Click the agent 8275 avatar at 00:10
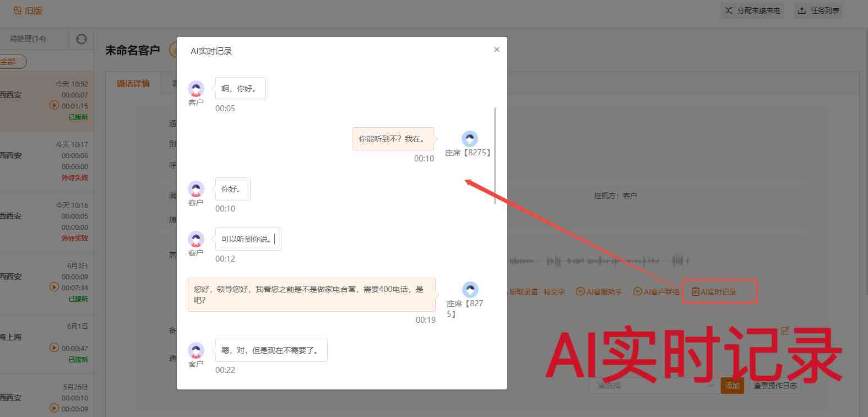Screen dimensions: 868x417 pyautogui.click(x=469, y=139)
